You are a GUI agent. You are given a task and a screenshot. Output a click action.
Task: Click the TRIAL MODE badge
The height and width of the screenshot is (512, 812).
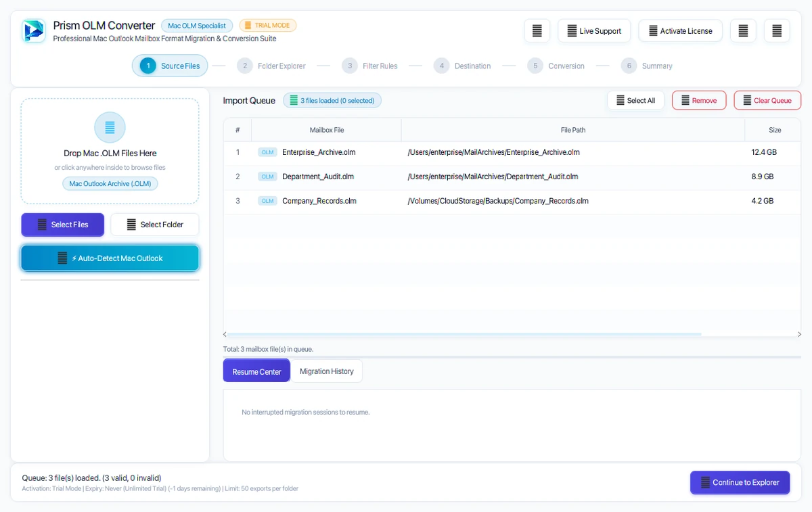(268, 26)
